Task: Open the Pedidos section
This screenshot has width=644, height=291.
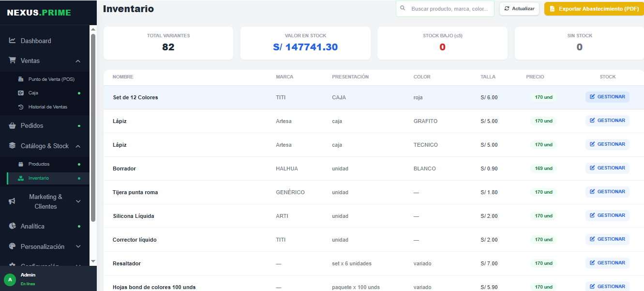Action: coord(45,125)
